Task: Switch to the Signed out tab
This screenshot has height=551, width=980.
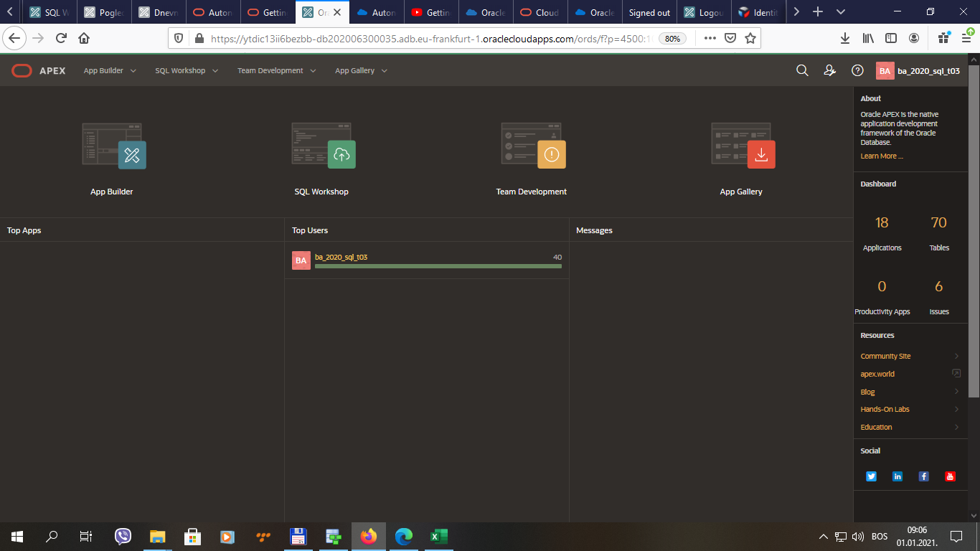Action: coord(649,12)
